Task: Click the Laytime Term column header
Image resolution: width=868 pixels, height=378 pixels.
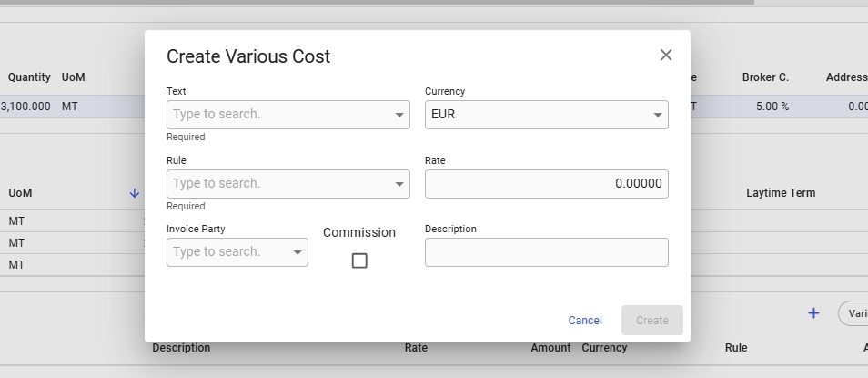Action: (780, 193)
